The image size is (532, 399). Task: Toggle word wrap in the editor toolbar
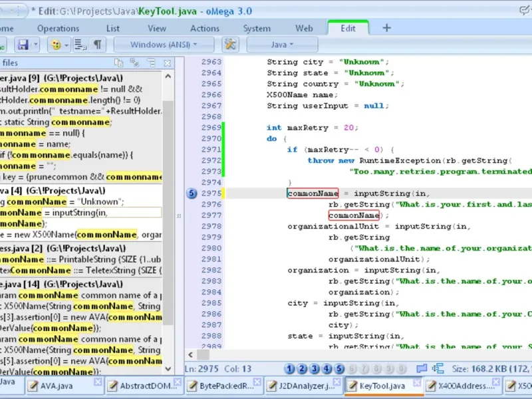pyautogui.click(x=80, y=45)
